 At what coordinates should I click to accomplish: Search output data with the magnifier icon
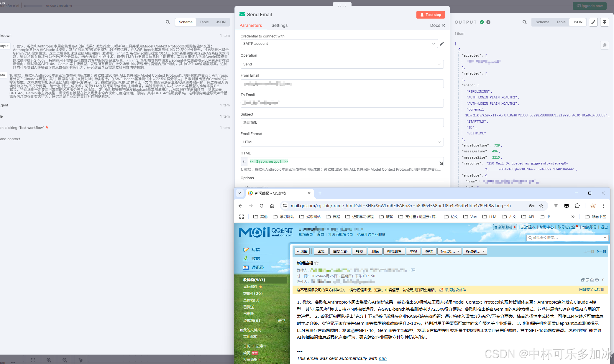click(x=524, y=22)
